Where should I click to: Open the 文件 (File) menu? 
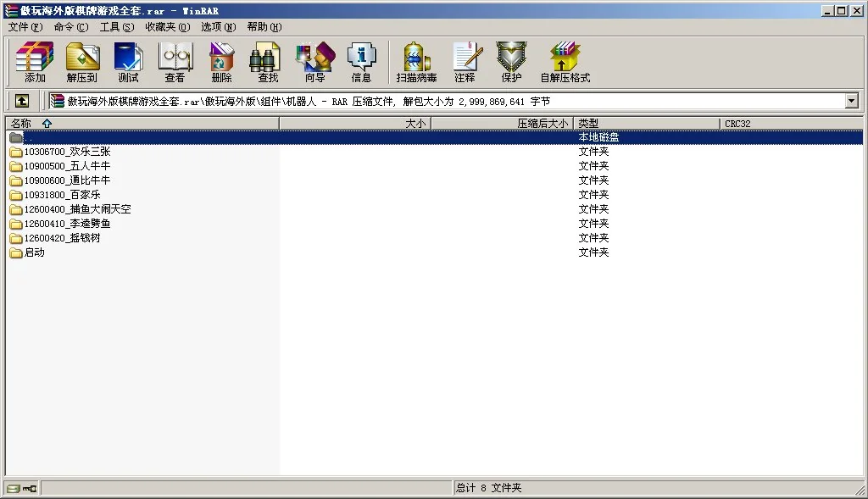tap(21, 27)
